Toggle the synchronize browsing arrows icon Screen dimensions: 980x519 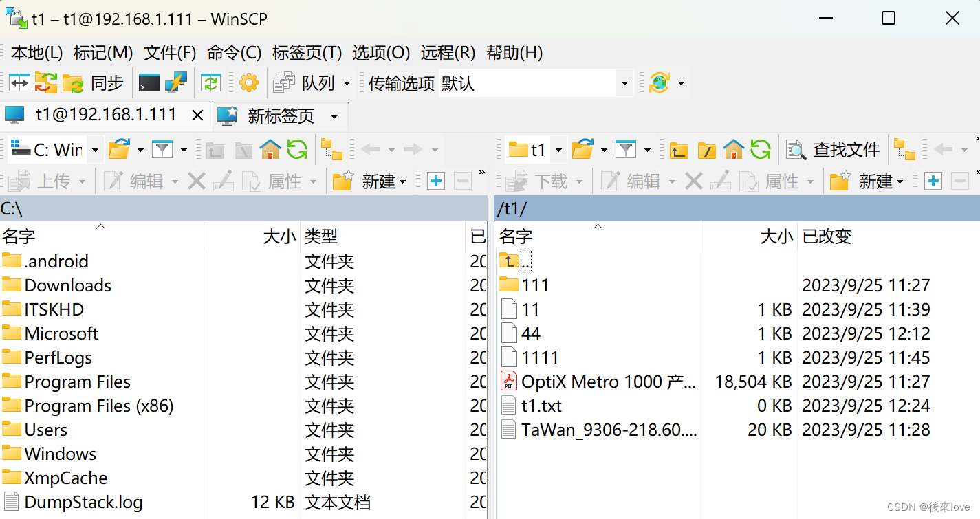[x=19, y=82]
